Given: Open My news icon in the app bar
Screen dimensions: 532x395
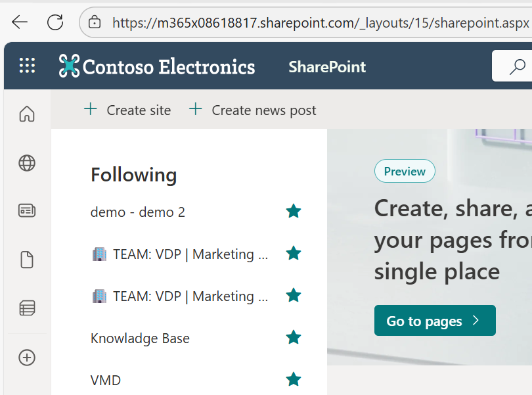Looking at the screenshot, I should click(x=27, y=210).
